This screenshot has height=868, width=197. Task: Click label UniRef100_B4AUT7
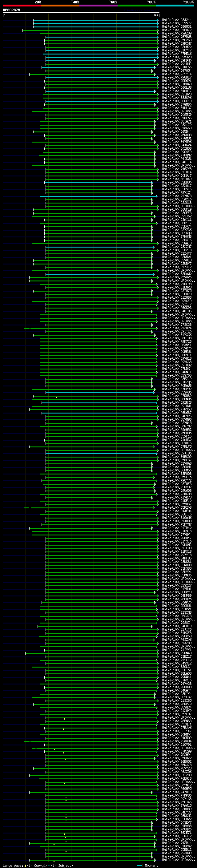click(x=177, y=91)
